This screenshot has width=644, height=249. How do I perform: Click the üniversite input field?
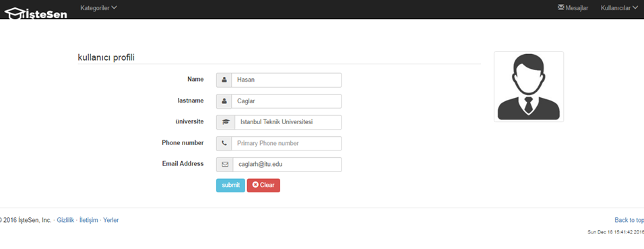[288, 122]
